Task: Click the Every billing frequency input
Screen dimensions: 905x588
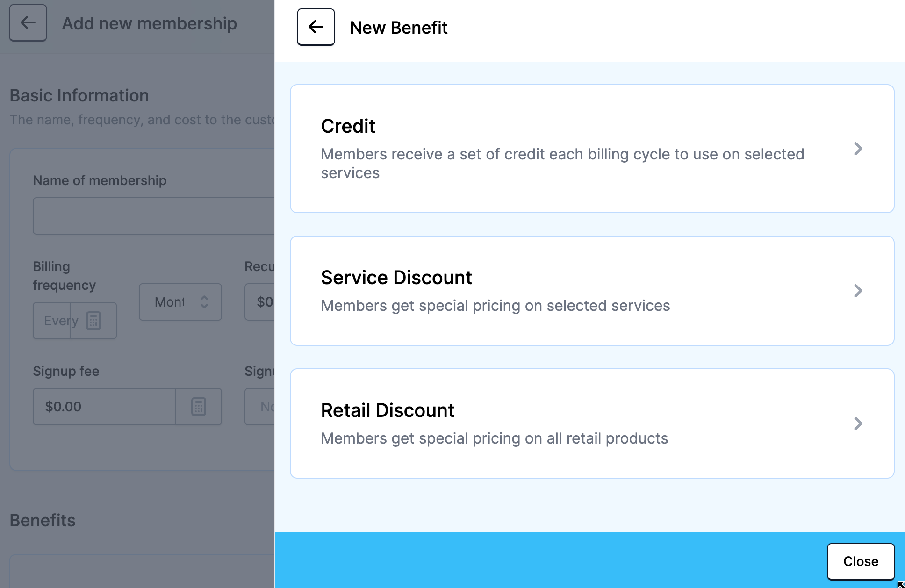Action: (52, 321)
